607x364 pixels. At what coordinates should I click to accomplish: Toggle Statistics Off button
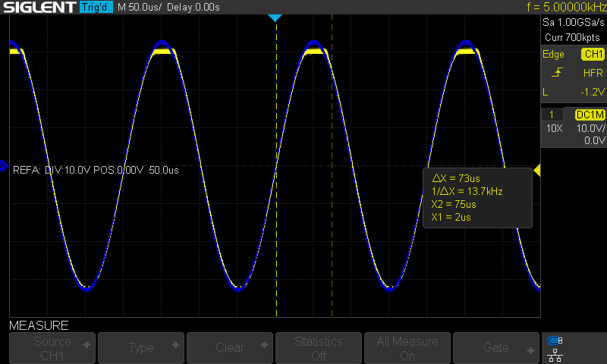[x=319, y=348]
